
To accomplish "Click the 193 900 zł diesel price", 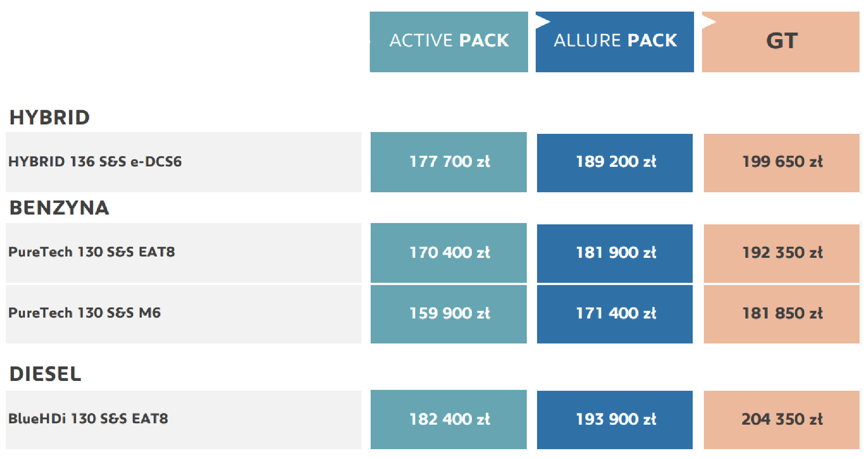I will 615,419.
